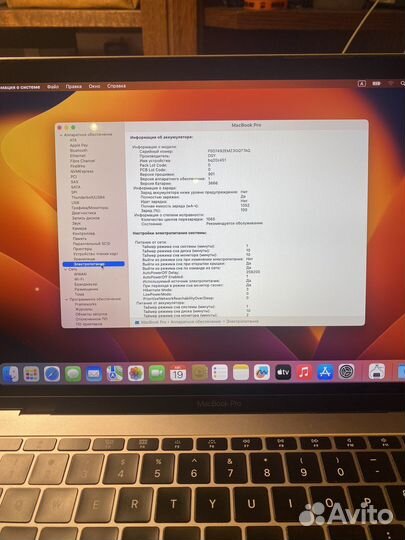Select Wi-Fi under Сеть in sidebar
The width and height of the screenshot is (405, 540).
(x=80, y=279)
